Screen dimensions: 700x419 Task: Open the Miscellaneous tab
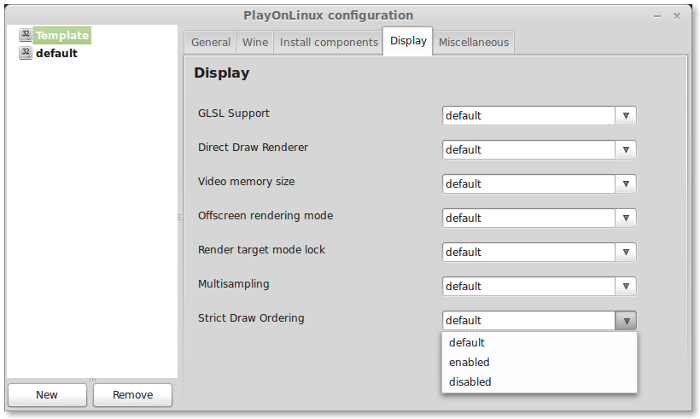474,42
